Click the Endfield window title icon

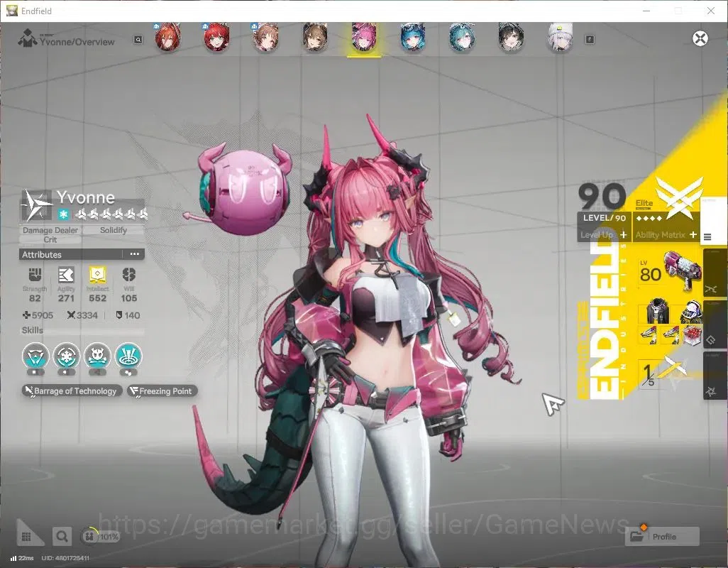tap(11, 11)
